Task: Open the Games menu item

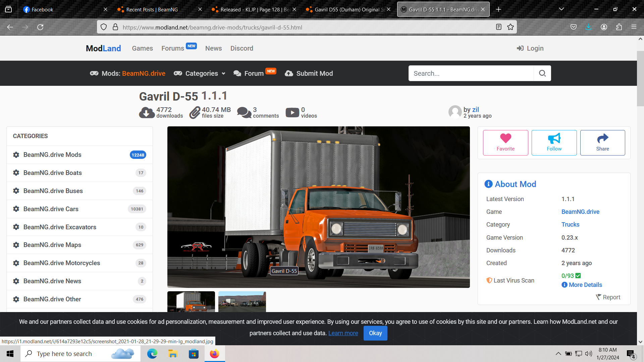Action: [x=142, y=48]
